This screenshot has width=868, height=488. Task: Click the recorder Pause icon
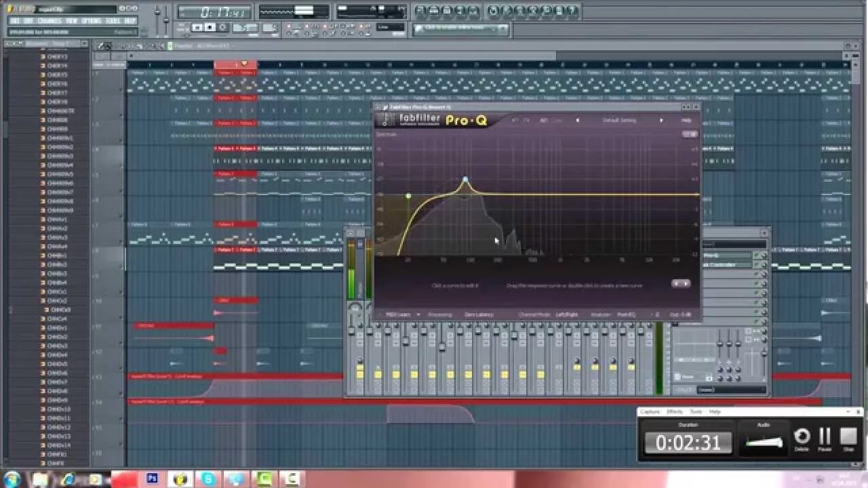[825, 436]
